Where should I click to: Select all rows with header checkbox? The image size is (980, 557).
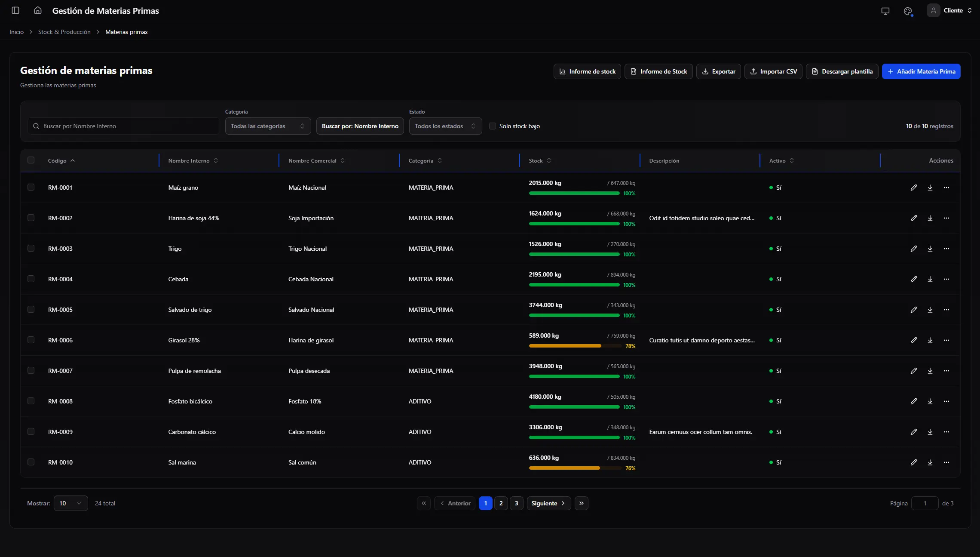coord(31,160)
